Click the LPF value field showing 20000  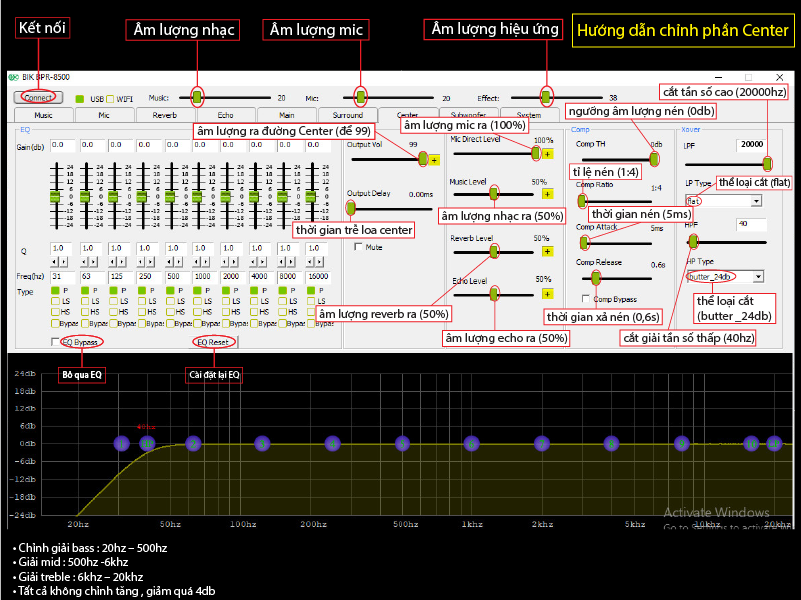tap(751, 145)
